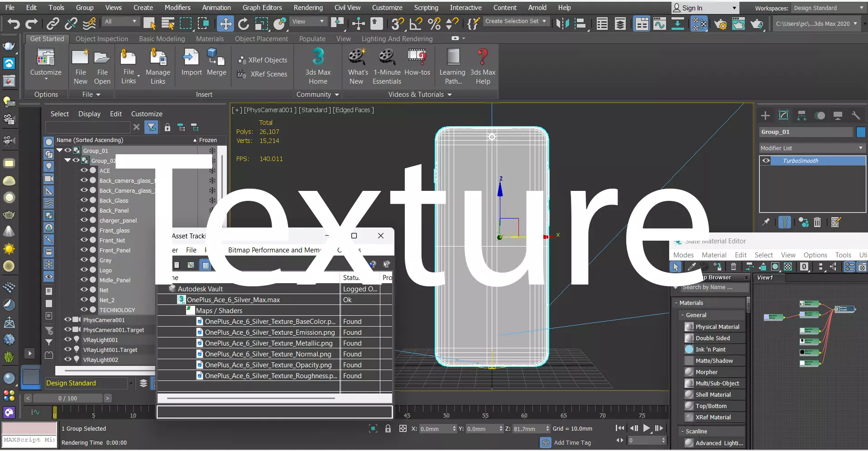Image resolution: width=868 pixels, height=451 pixels.
Task: Open 3ds Max Home icon
Action: click(318, 66)
